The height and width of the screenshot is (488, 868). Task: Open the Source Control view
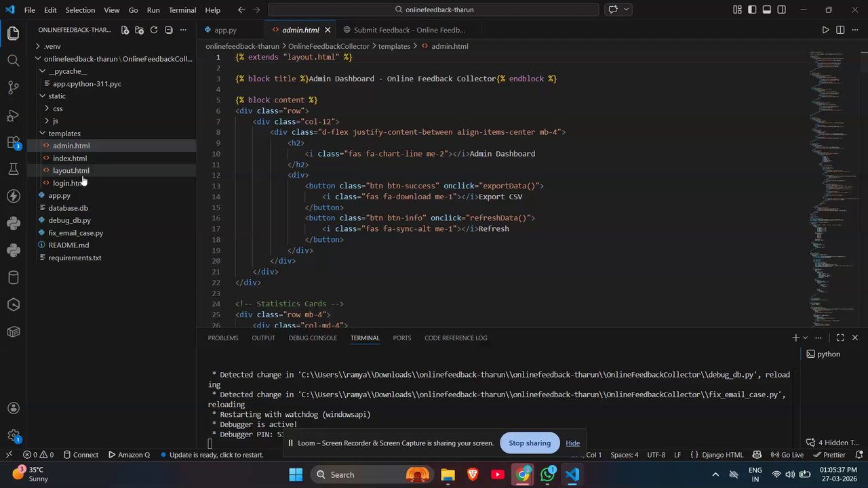[x=13, y=87]
